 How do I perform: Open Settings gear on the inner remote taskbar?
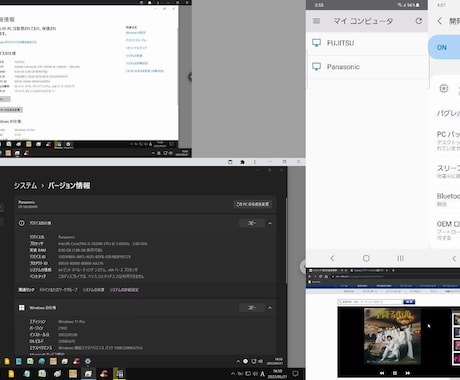point(88,361)
